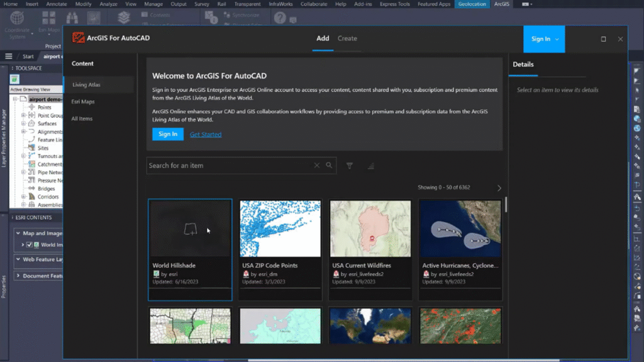Expand the Corridors tree node
Screen dimensions: 644x362
click(23, 196)
